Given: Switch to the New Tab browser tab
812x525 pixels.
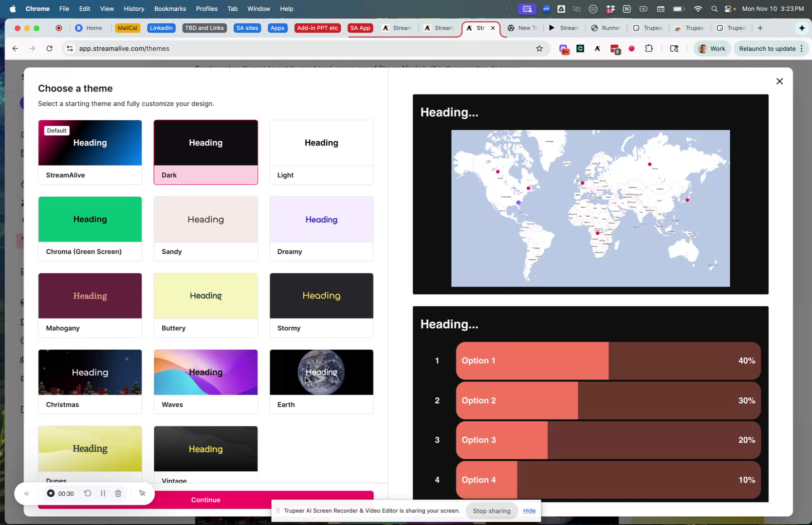Looking at the screenshot, I should coord(522,28).
